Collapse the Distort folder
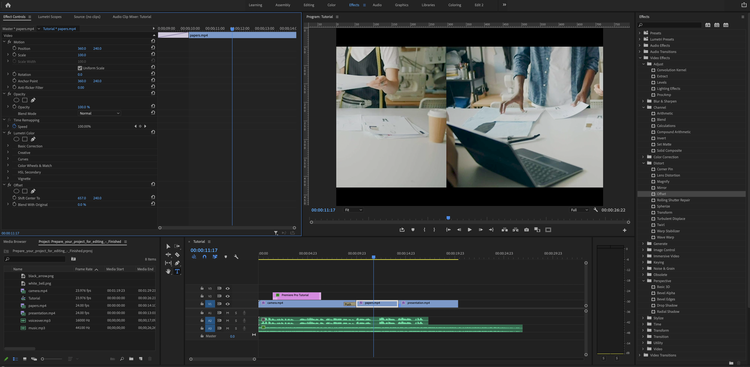This screenshot has width=750, height=367. [x=644, y=163]
